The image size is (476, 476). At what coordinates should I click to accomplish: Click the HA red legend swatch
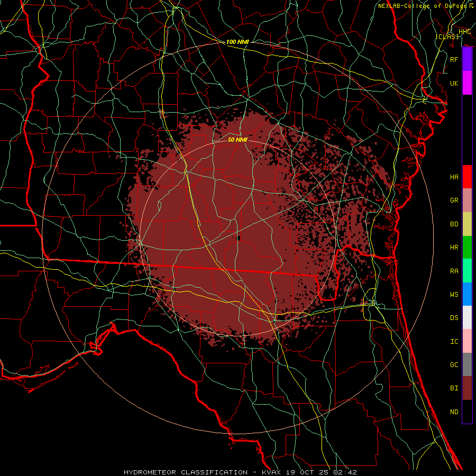point(467,177)
